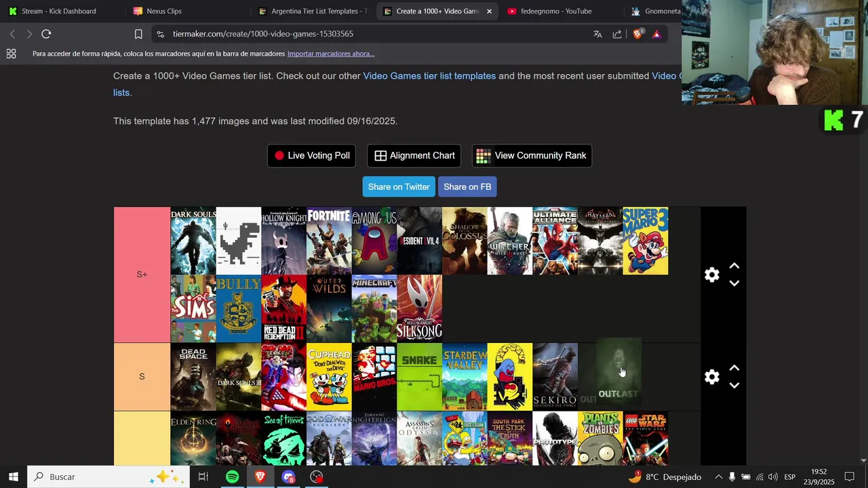Select the Dead Space thumbnail

point(193,377)
